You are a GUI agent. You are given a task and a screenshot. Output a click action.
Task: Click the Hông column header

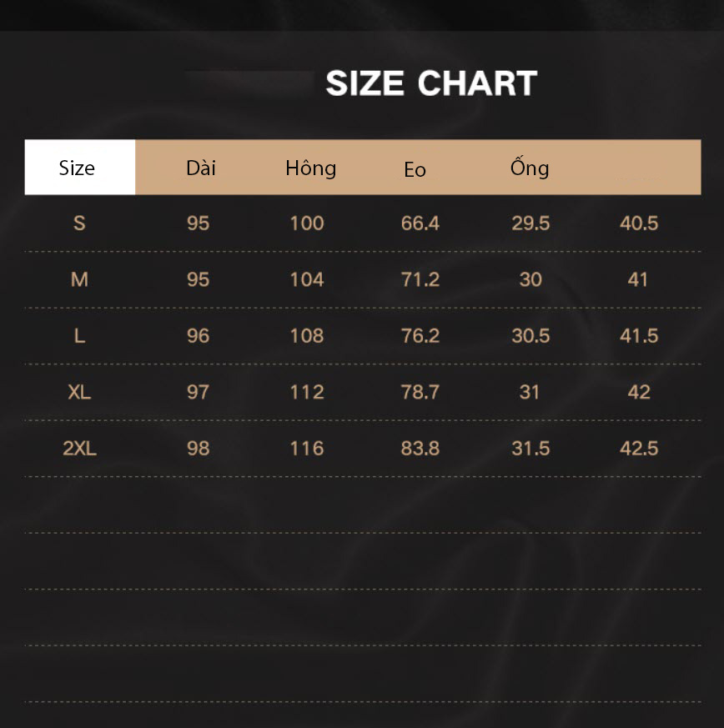[x=310, y=168]
